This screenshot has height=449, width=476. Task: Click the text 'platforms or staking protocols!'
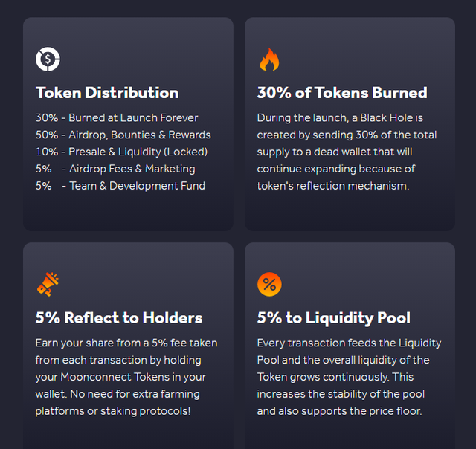(x=113, y=411)
